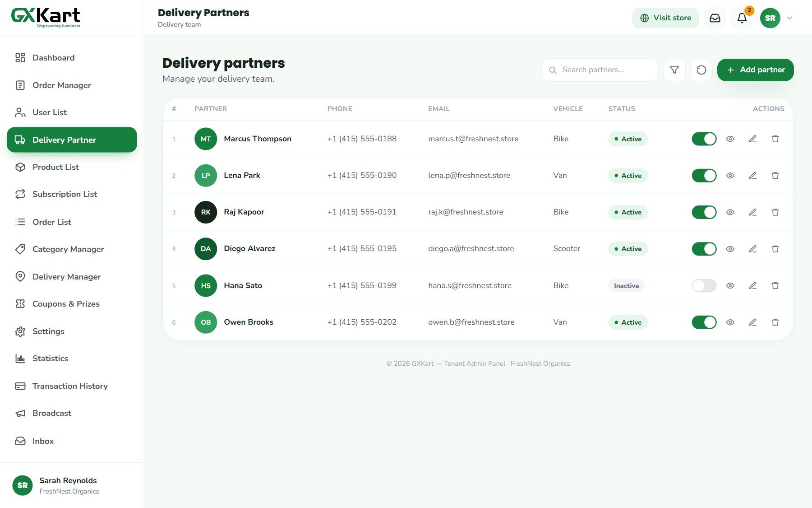Open Dashboard in the sidebar
The image size is (812, 508).
(x=72, y=58)
